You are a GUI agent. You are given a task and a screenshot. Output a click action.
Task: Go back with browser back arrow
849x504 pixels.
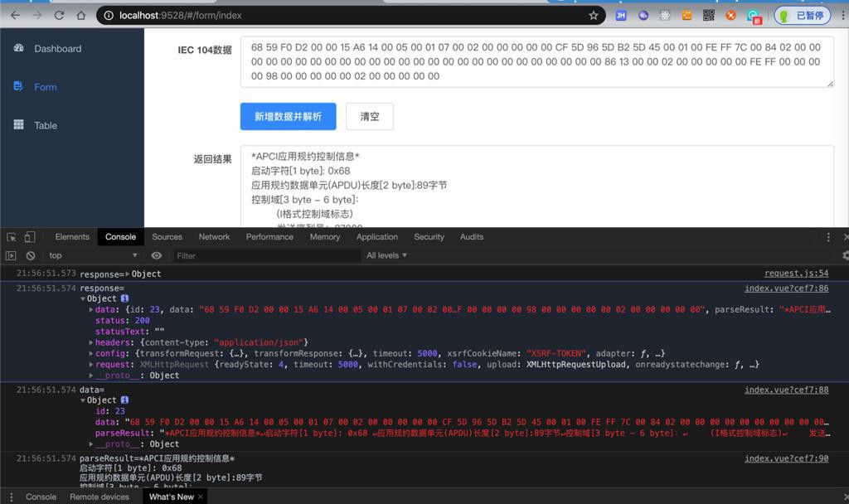[15, 15]
